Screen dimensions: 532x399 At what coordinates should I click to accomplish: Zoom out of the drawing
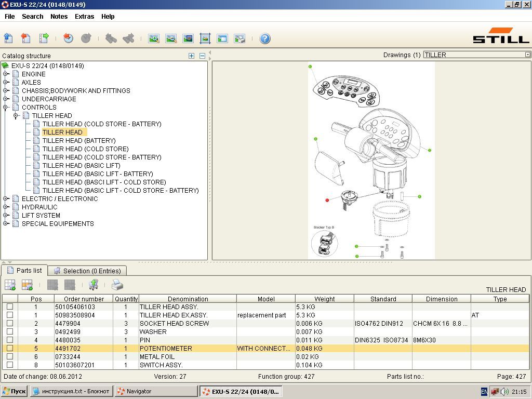coord(171,38)
